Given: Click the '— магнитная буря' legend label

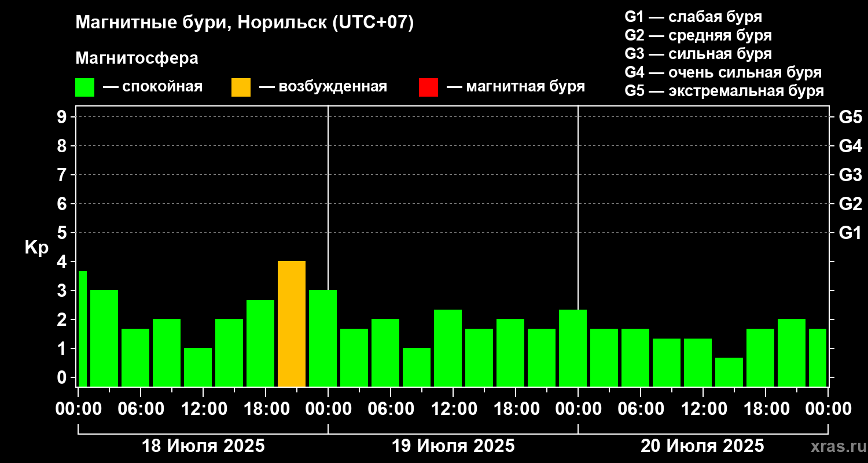Looking at the screenshot, I should [x=516, y=87].
